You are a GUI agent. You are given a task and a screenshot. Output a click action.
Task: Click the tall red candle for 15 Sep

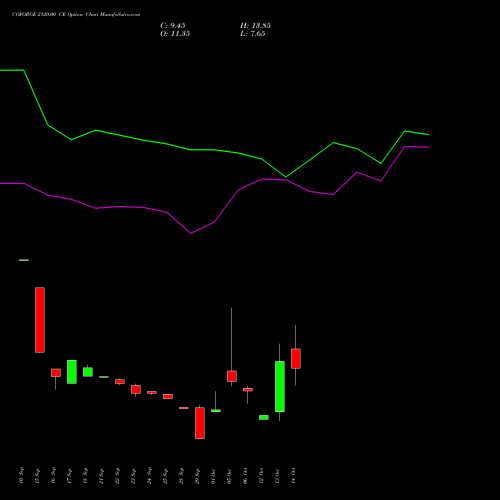pyautogui.click(x=40, y=320)
